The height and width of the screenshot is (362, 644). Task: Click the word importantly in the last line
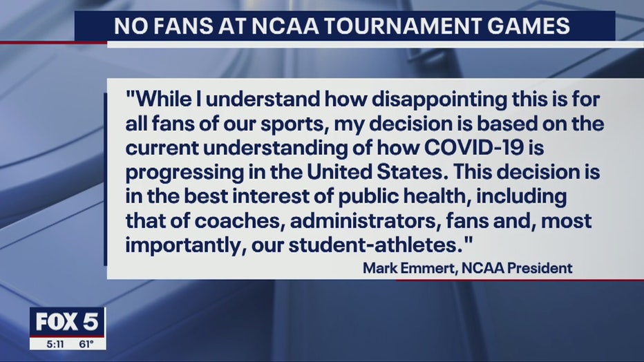[x=182, y=245]
